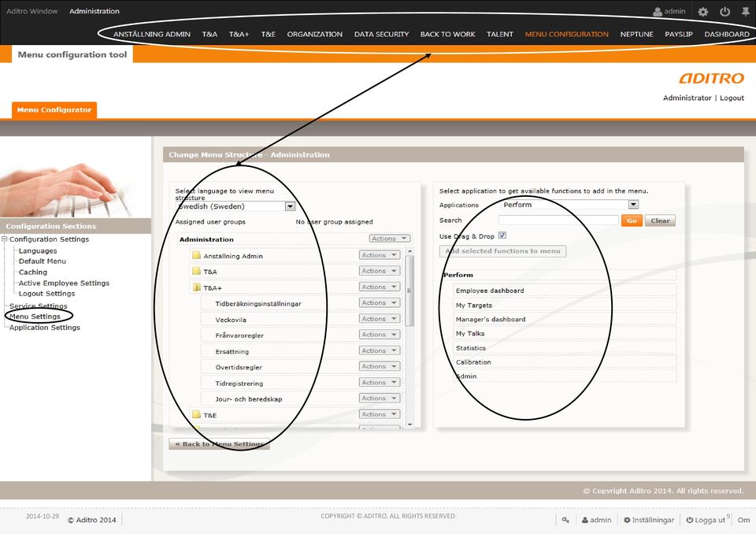
Task: Open the settings gear in top bar
Action: pos(702,12)
